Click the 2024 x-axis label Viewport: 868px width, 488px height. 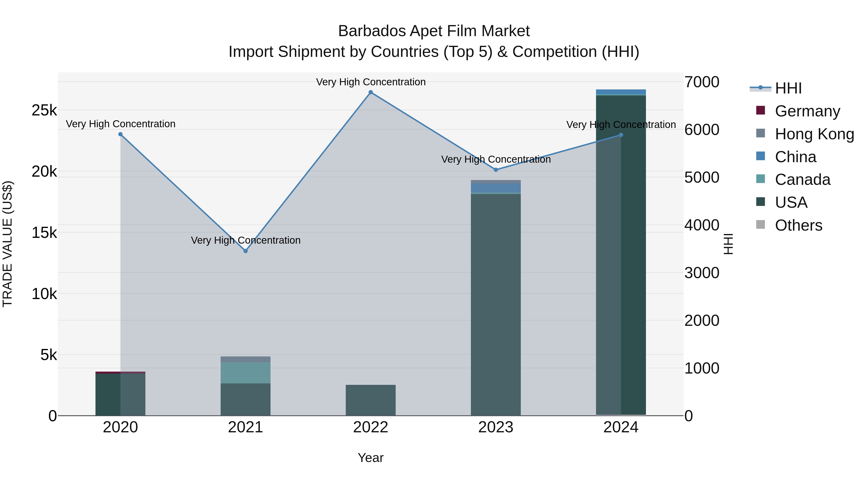pos(621,427)
